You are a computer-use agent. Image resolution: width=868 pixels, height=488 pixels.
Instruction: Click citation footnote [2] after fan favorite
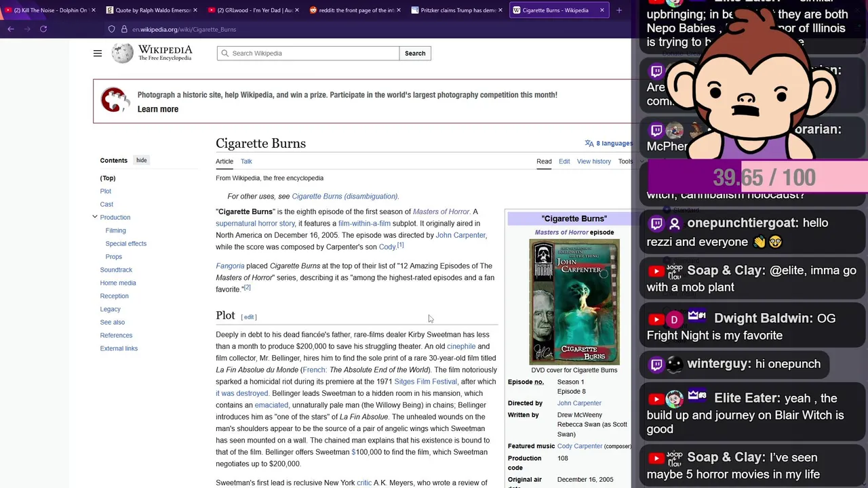click(248, 287)
